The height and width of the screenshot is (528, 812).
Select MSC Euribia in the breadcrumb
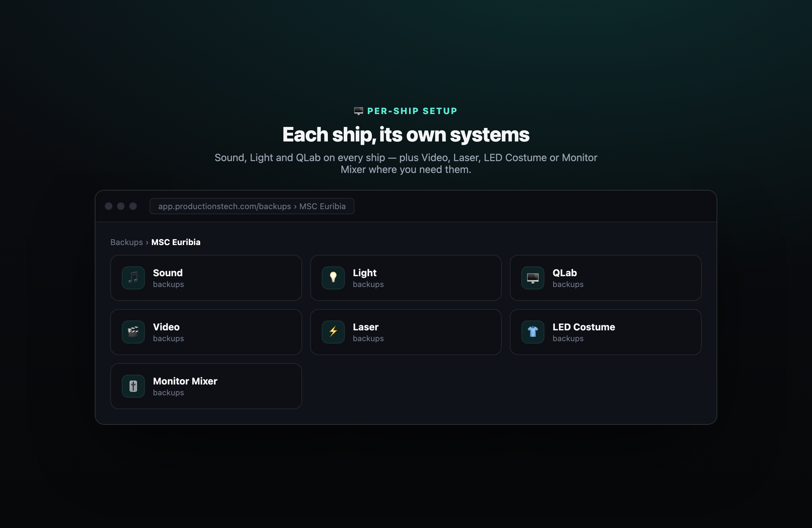click(176, 242)
